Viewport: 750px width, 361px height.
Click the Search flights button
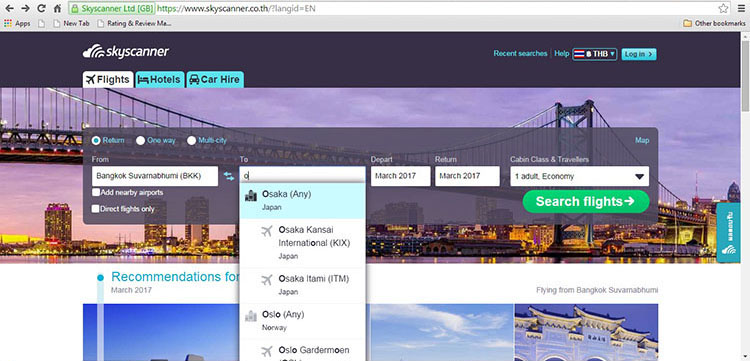[x=586, y=201]
